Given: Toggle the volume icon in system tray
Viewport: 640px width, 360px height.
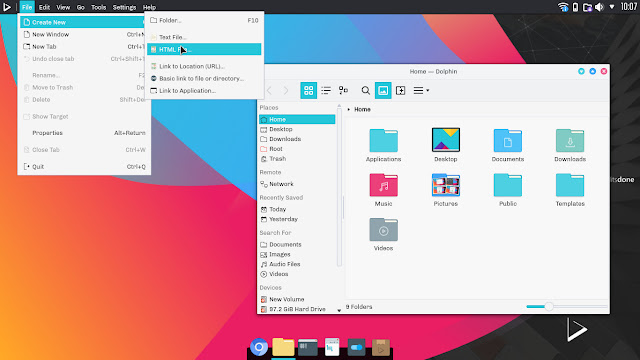Looking at the screenshot, I should coord(599,7).
